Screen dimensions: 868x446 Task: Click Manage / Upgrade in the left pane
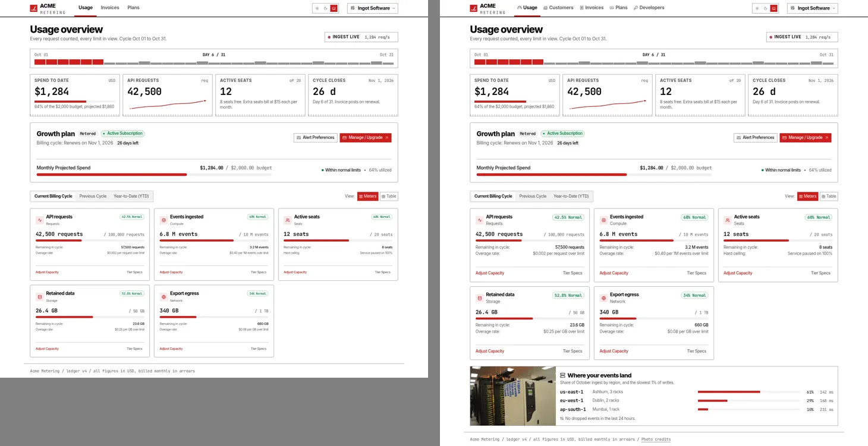[366, 137]
